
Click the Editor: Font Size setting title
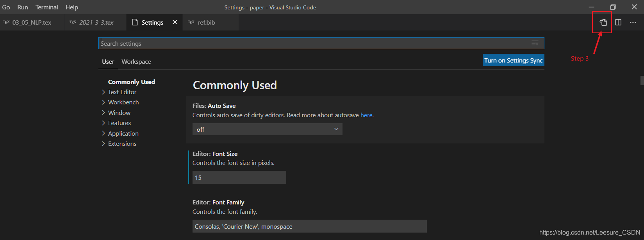click(215, 154)
